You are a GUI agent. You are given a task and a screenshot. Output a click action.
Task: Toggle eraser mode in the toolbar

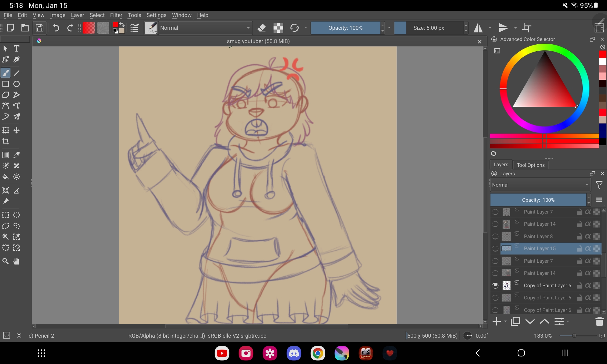tap(262, 28)
